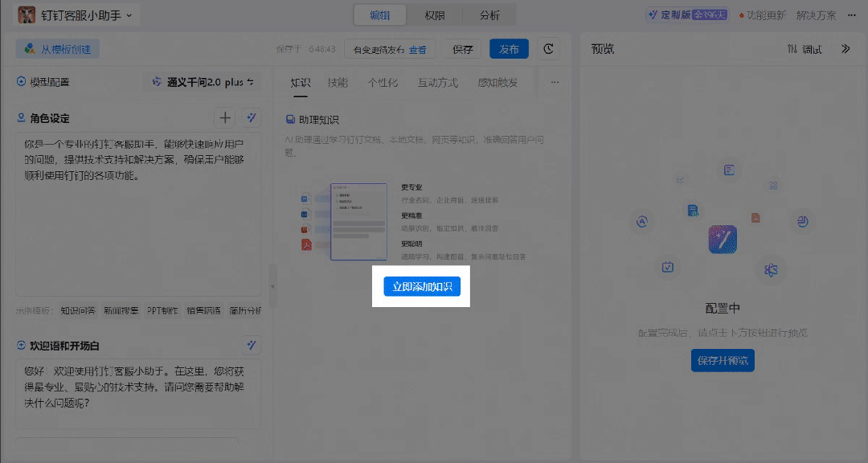Open the 钉钉客服小助手 name dropdown chevron
Image resolution: width=868 pixels, height=463 pixels.
[129, 15]
